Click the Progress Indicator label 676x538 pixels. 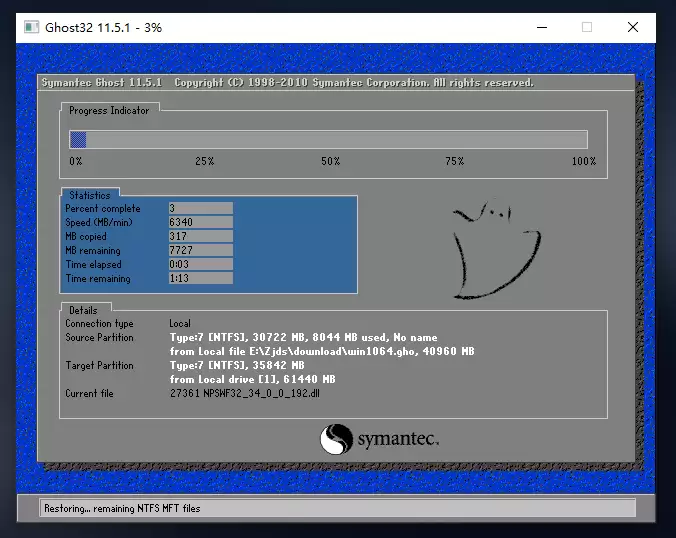tap(109, 111)
